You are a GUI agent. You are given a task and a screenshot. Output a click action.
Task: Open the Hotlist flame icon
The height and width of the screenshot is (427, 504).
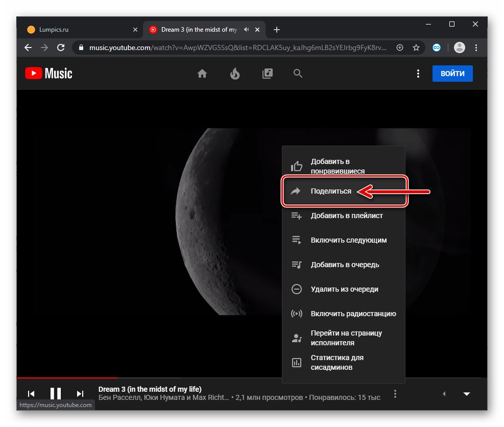(x=235, y=74)
